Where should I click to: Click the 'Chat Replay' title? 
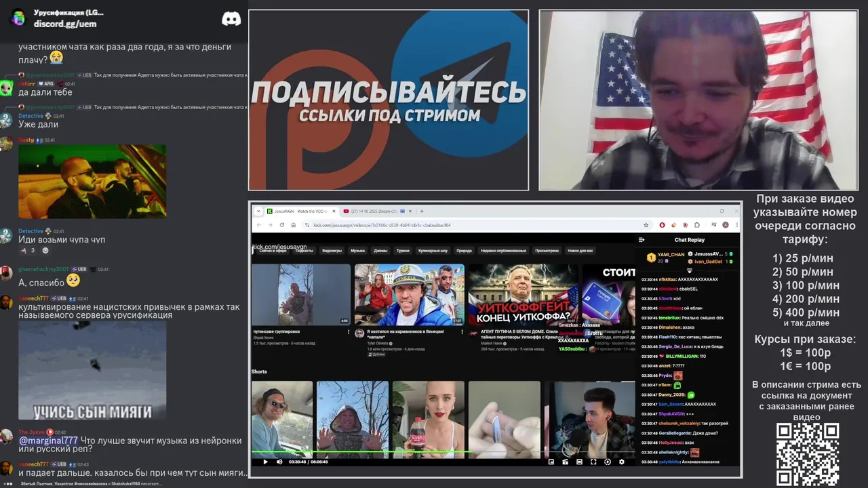(689, 239)
